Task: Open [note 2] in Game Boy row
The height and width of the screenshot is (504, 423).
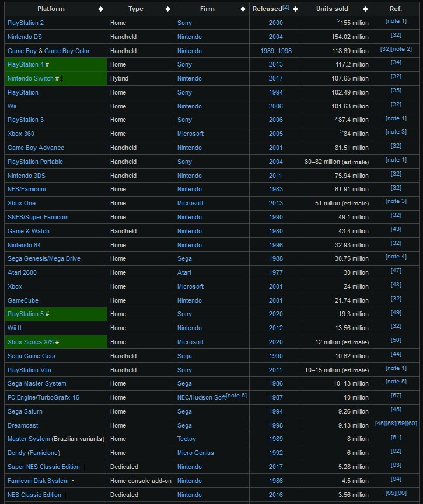Action: pyautogui.click(x=401, y=49)
